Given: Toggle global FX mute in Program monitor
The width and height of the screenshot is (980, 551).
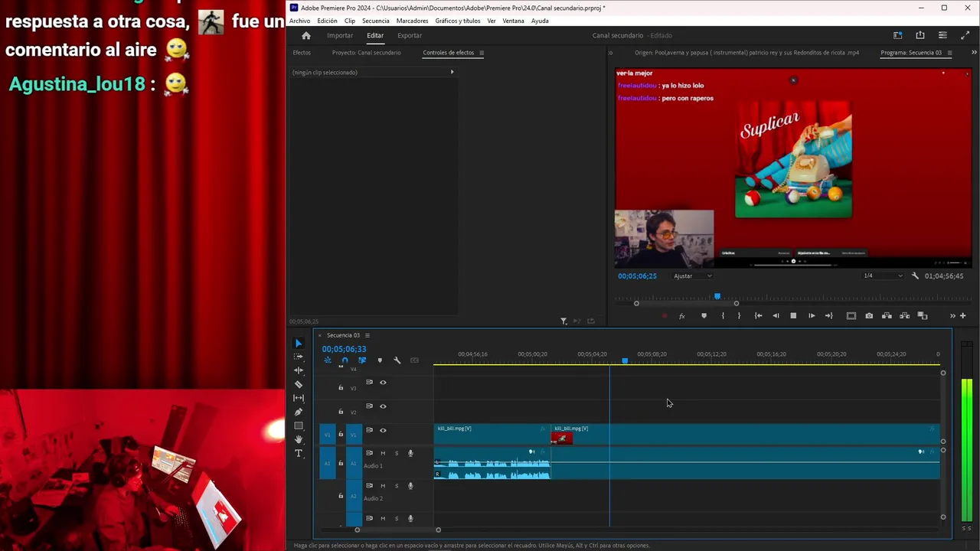Looking at the screenshot, I should (681, 316).
